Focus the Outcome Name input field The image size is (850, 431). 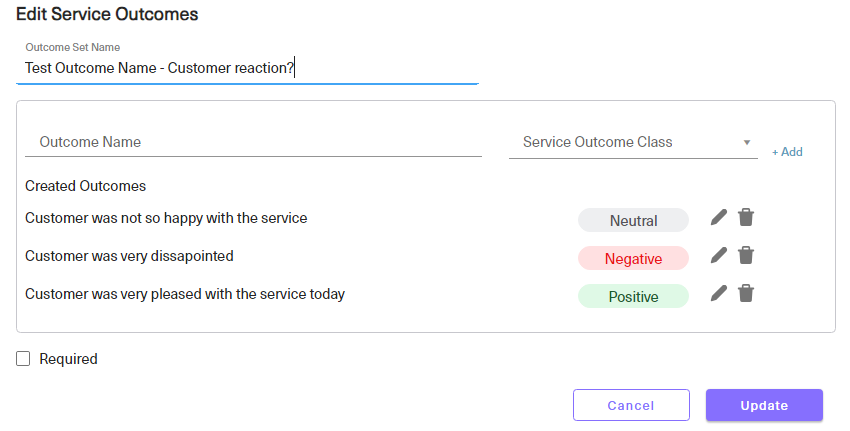253,142
